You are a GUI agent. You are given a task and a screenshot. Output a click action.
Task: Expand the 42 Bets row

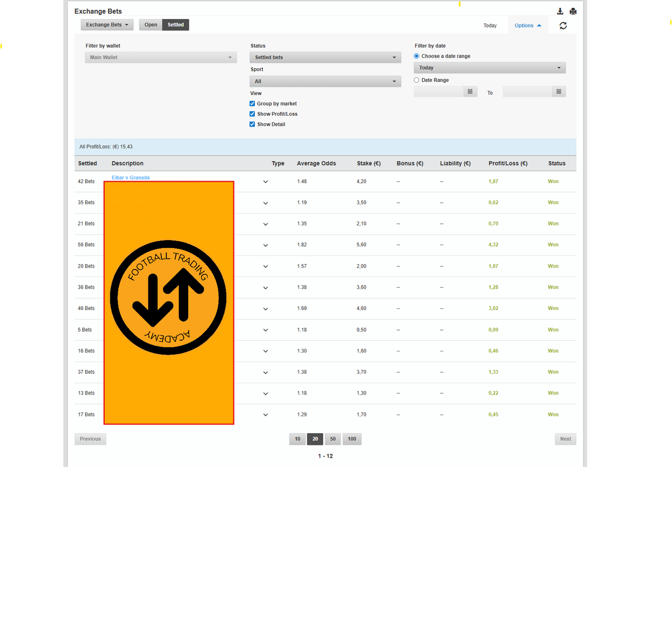(265, 182)
